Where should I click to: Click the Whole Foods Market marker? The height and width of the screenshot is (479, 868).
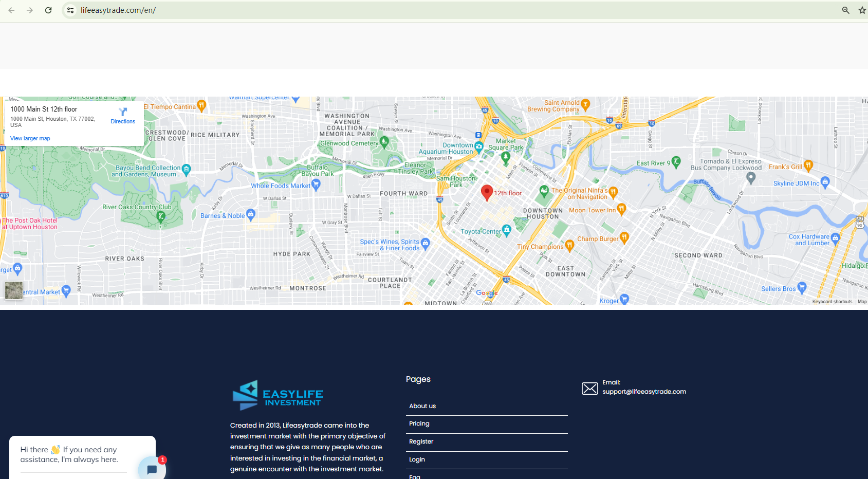tap(316, 185)
